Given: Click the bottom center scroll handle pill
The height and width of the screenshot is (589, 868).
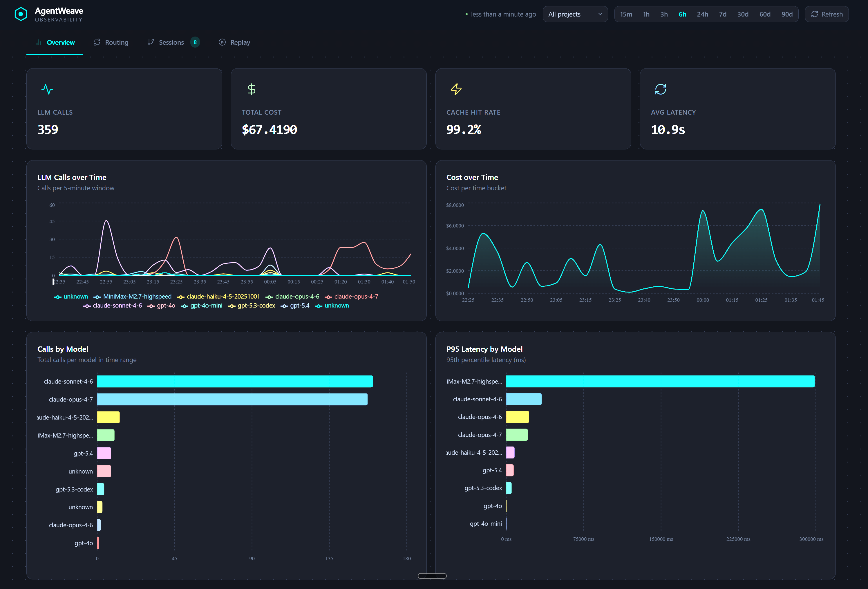Looking at the screenshot, I should point(432,576).
